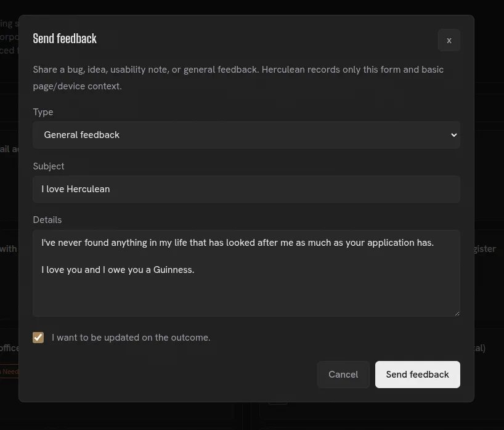Click the Subject field containing I love Herculean
This screenshot has height=430, width=504.
tap(246, 189)
